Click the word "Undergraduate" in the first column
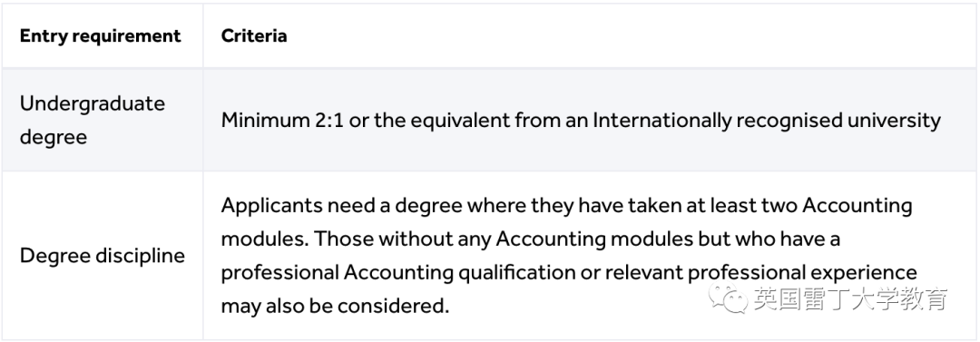The image size is (980, 342). click(93, 103)
